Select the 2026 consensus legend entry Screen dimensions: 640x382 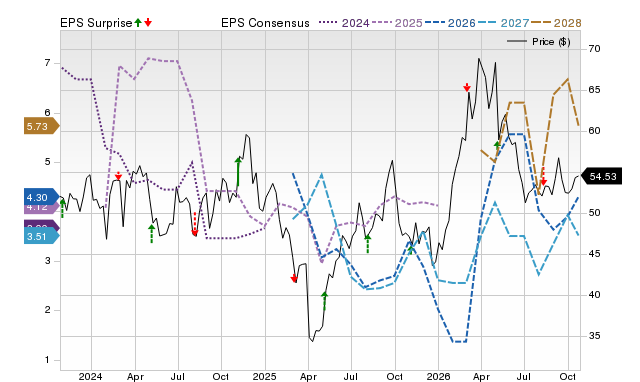[450, 23]
